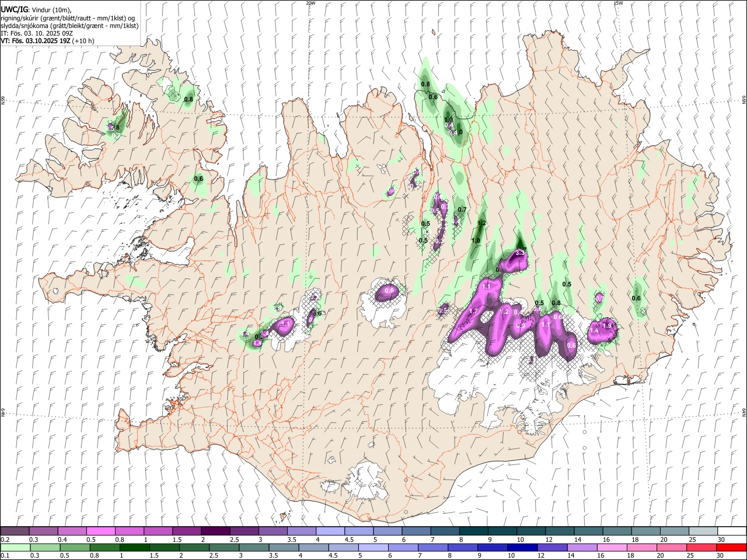Click the initial time 'IT: Fös. 03. 10. 2025 09Z'

37,33
